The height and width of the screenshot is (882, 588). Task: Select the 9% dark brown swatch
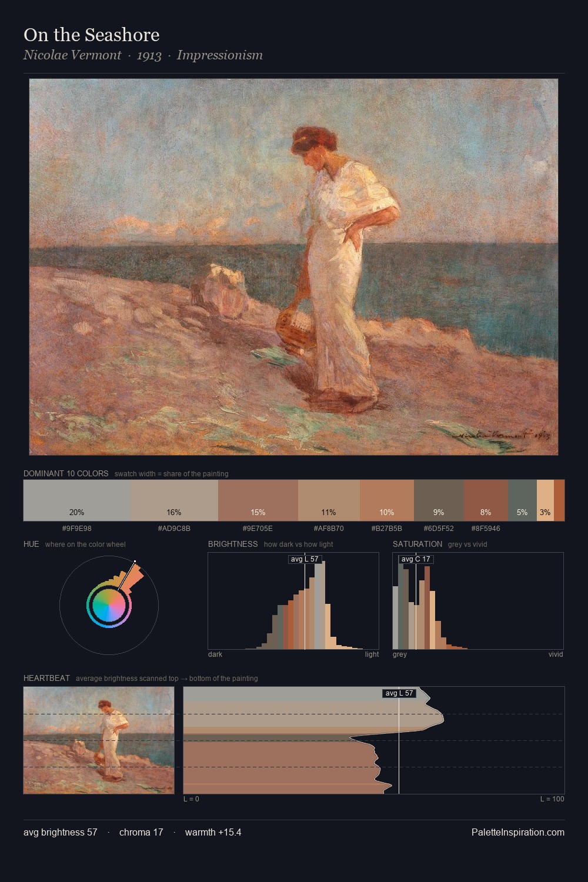439,500
